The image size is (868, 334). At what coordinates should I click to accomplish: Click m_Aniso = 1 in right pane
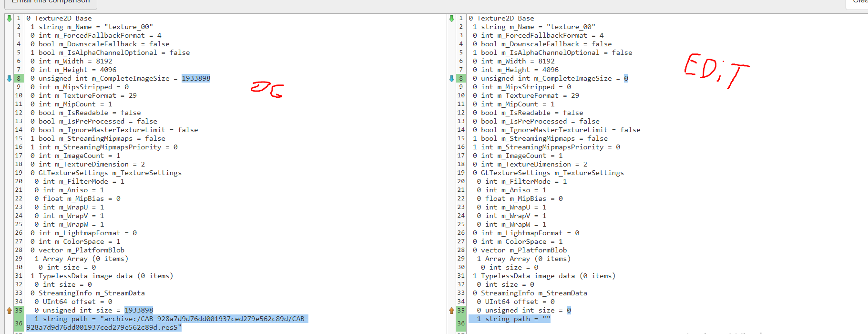coord(511,190)
